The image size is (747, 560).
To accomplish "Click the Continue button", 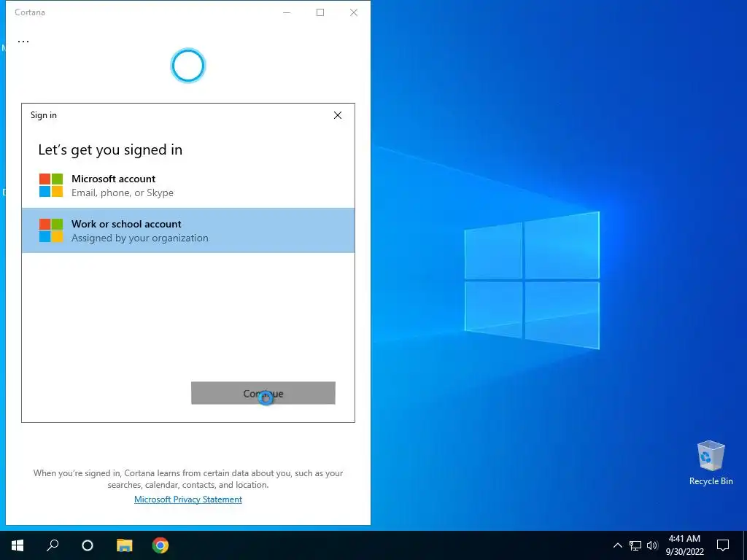I will pyautogui.click(x=263, y=393).
